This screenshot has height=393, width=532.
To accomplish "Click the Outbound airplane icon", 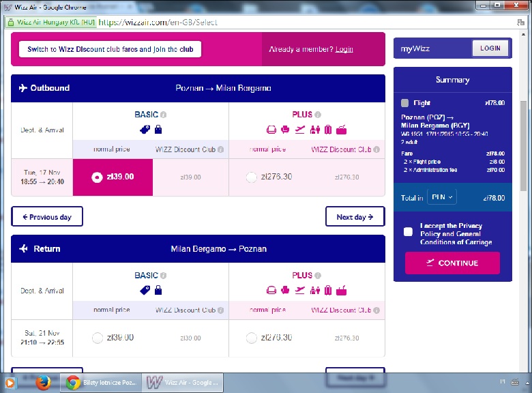I will pyautogui.click(x=23, y=88).
